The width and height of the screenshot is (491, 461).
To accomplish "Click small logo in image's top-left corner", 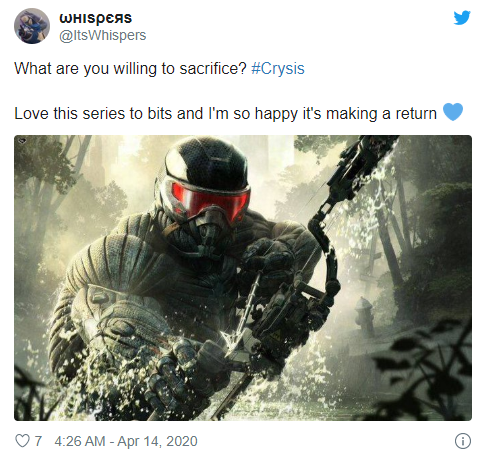I will pyautogui.click(x=22, y=141).
